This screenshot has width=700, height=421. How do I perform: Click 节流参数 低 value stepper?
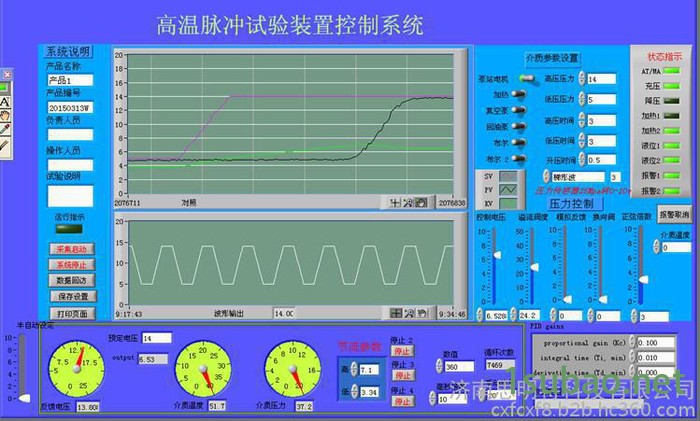354,392
